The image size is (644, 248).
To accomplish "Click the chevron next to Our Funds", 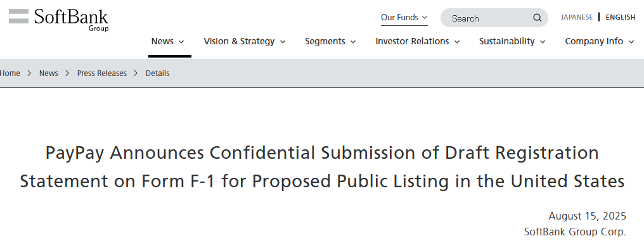I will pos(425,17).
